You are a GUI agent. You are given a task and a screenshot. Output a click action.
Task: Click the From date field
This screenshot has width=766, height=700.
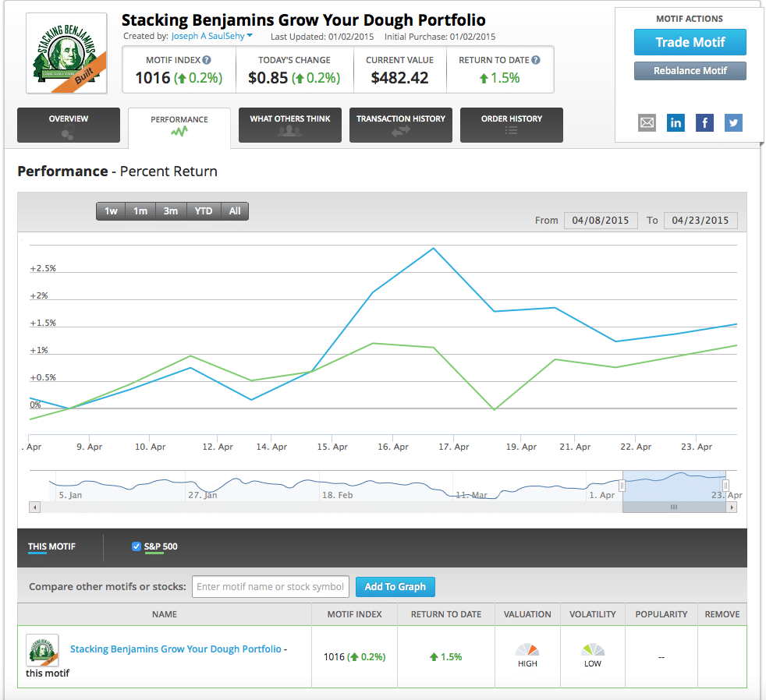click(601, 220)
